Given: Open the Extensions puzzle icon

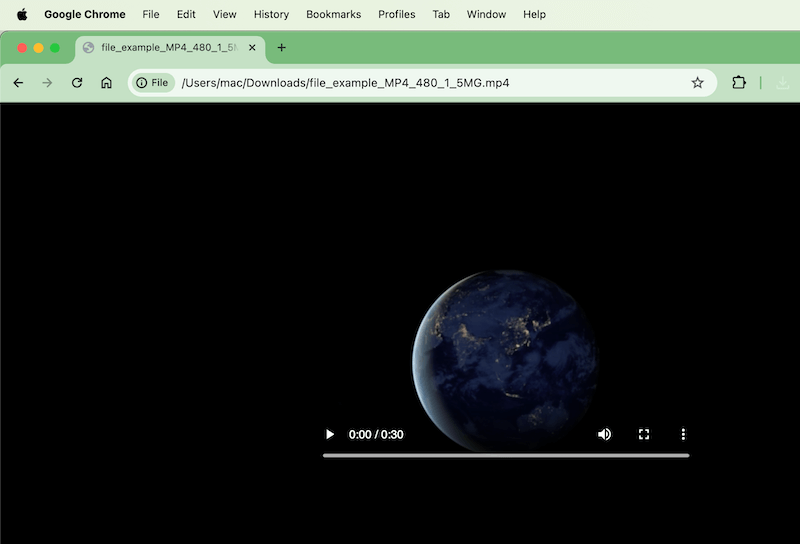Looking at the screenshot, I should coord(739,83).
